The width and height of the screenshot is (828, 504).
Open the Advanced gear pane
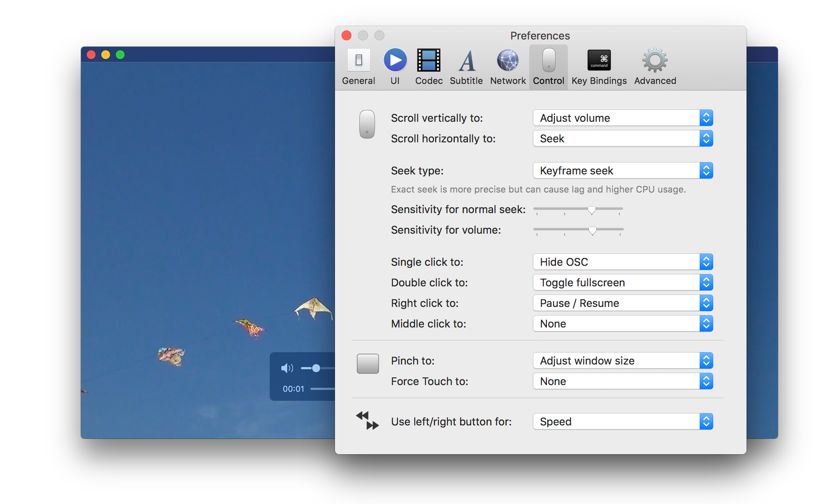tap(655, 67)
